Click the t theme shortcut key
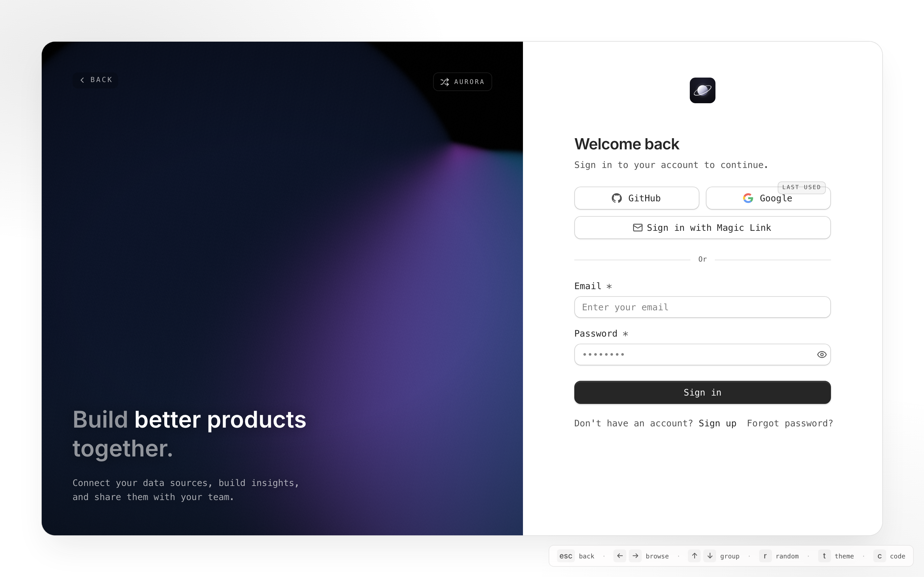The image size is (924, 577). (824, 556)
